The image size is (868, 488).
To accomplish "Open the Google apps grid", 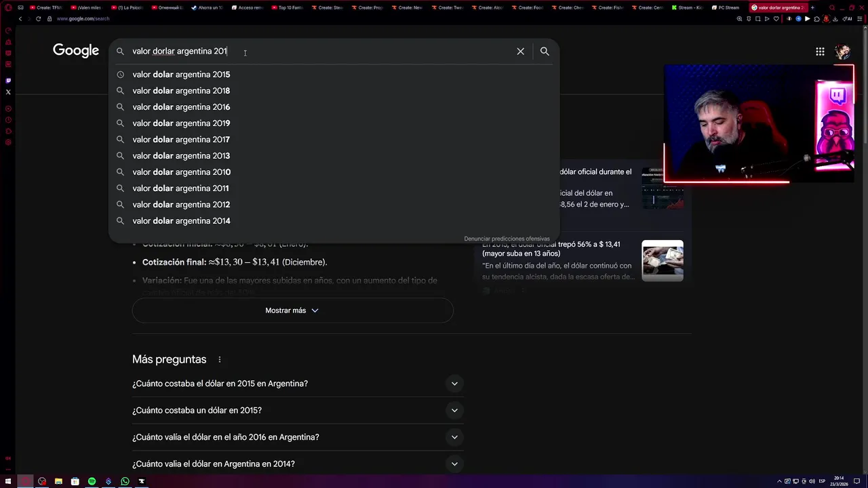I will [820, 52].
